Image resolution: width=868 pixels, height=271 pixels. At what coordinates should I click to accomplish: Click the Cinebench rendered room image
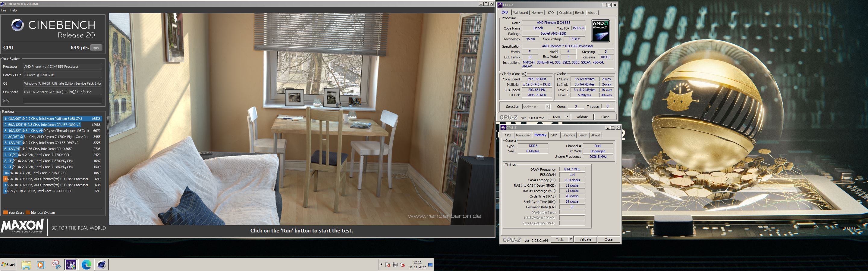click(x=302, y=119)
